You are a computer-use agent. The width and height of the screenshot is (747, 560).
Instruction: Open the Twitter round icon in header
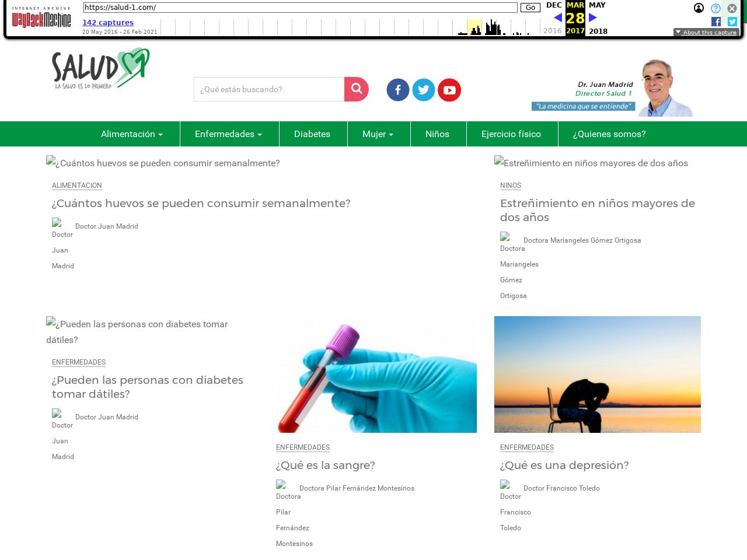(x=424, y=90)
